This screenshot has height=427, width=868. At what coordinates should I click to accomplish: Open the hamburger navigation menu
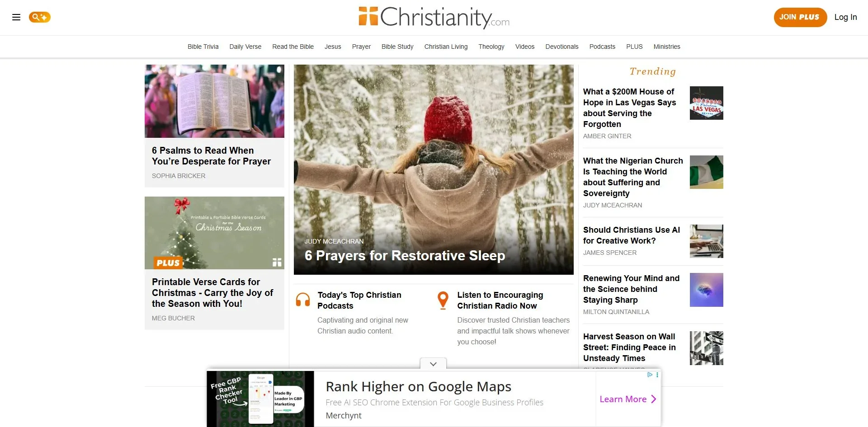[15, 17]
